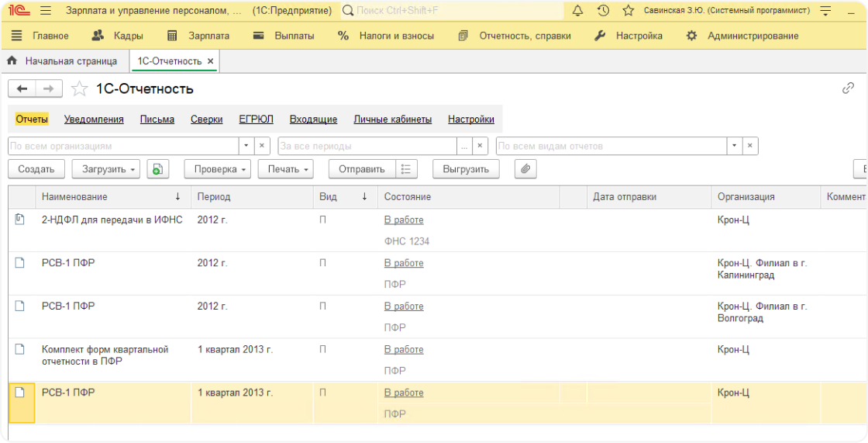Image resolution: width=868 pixels, height=443 pixels.
Task: Open the Проверка dropdown button
Action: click(217, 169)
